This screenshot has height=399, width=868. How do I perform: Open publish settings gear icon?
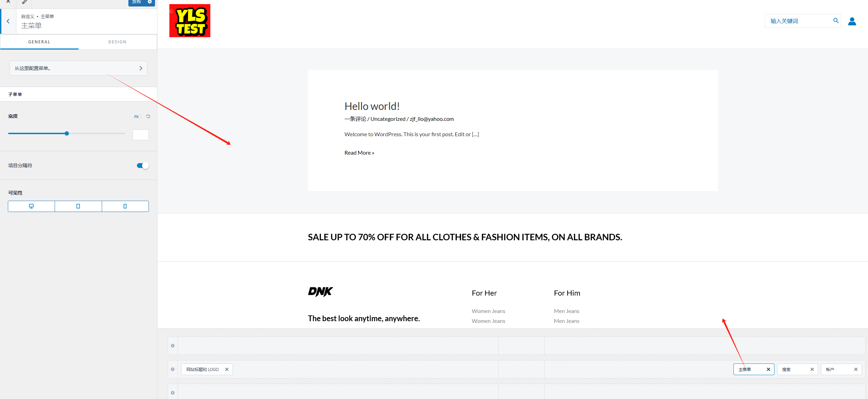150,2
